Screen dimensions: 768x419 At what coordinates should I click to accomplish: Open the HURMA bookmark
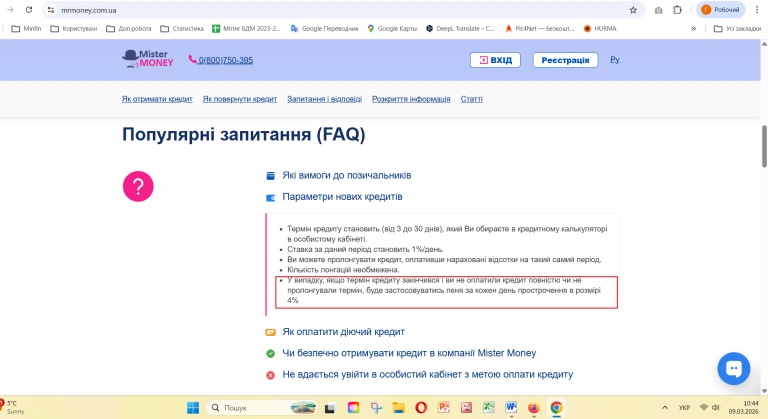[600, 28]
